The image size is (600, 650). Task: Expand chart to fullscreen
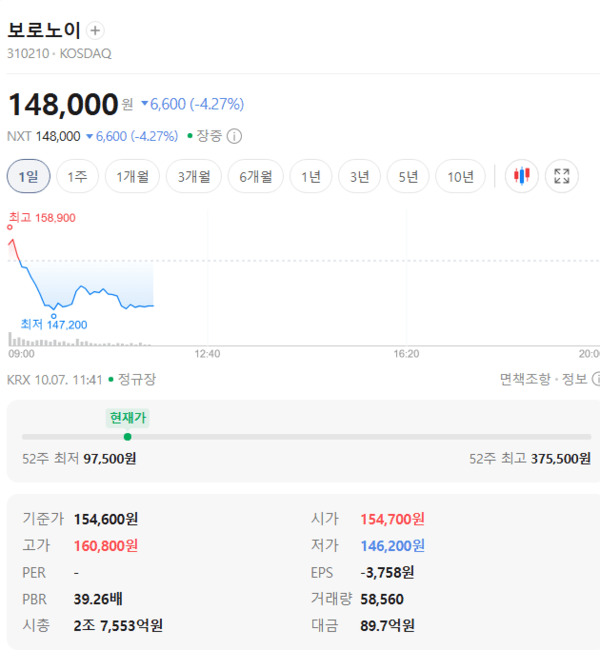tap(562, 176)
